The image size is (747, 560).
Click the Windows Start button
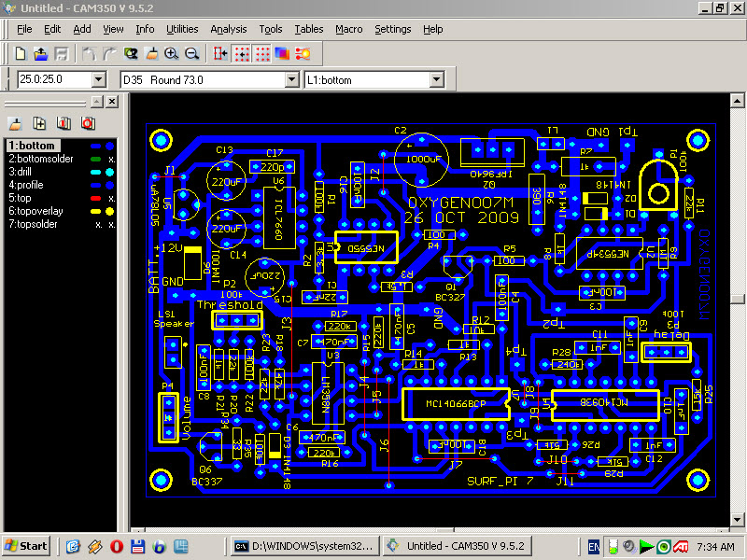(x=26, y=546)
